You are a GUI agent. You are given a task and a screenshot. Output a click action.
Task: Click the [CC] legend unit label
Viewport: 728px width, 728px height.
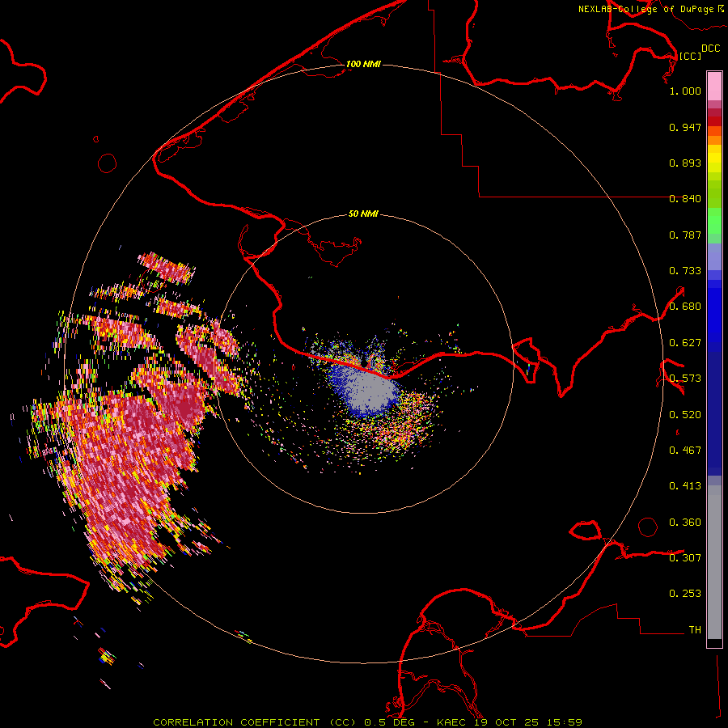[691, 56]
